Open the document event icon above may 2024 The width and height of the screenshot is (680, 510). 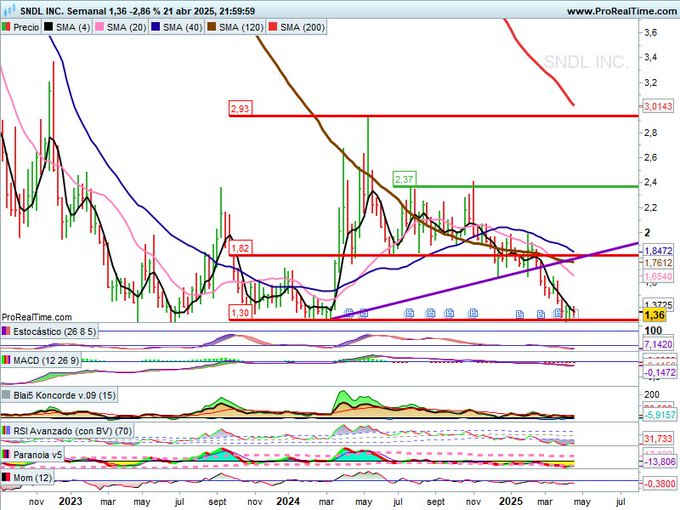pos(363,312)
